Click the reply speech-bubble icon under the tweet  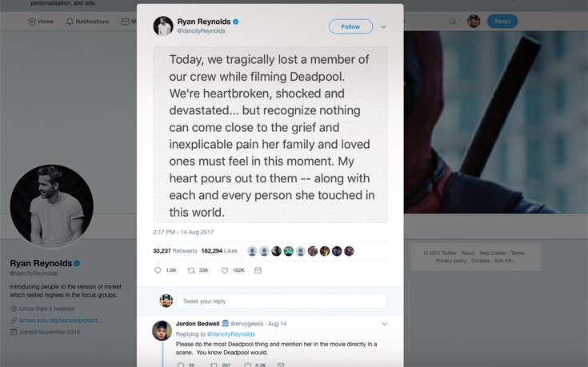(158, 270)
